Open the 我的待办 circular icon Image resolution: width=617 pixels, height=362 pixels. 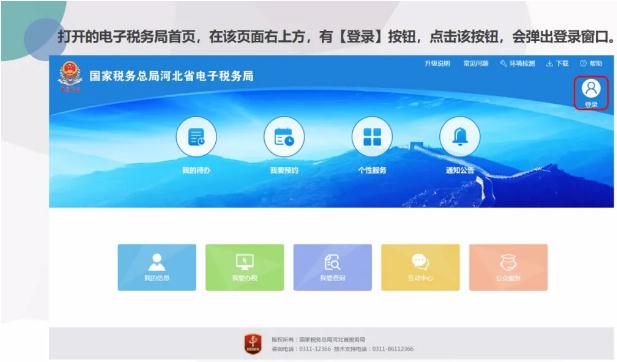[196, 137]
